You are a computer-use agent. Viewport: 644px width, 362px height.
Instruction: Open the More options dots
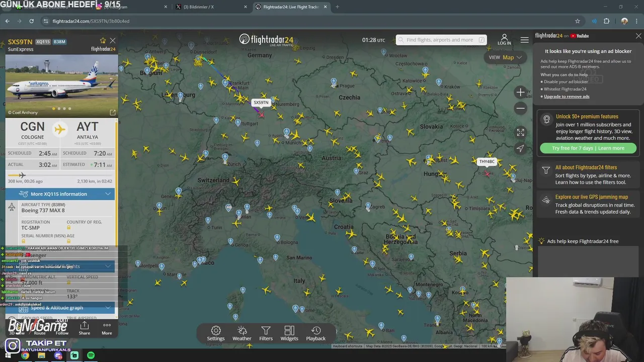pyautogui.click(x=107, y=328)
